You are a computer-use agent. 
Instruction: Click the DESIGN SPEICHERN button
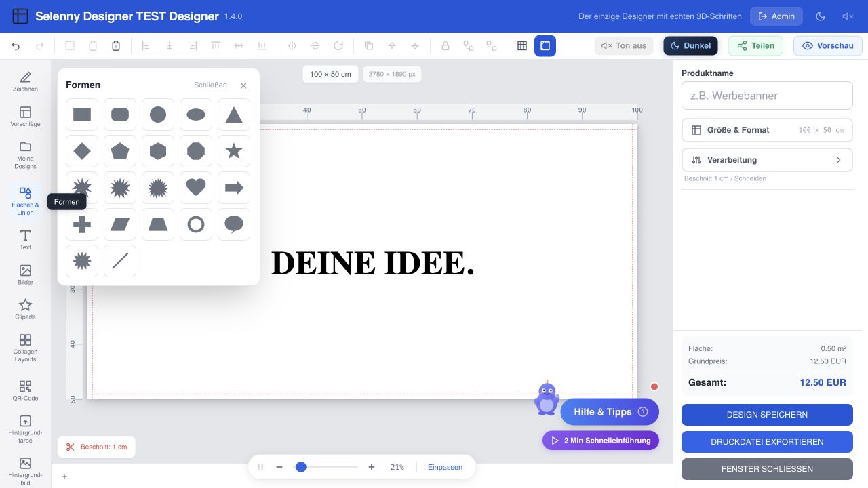coord(767,415)
